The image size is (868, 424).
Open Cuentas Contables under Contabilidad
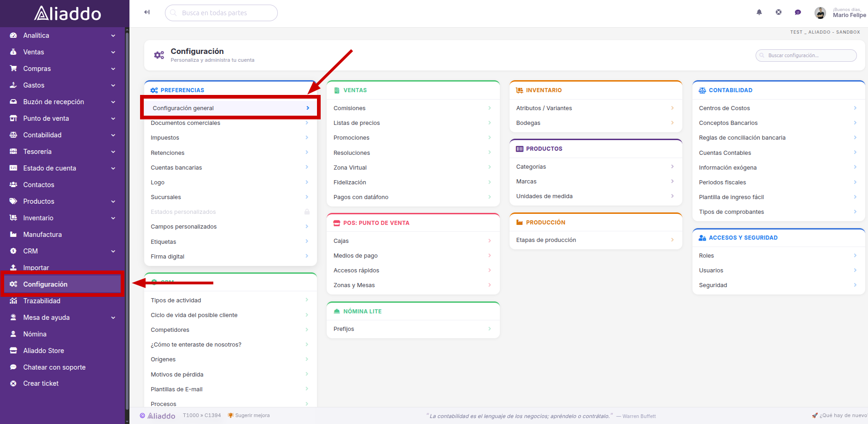point(779,153)
